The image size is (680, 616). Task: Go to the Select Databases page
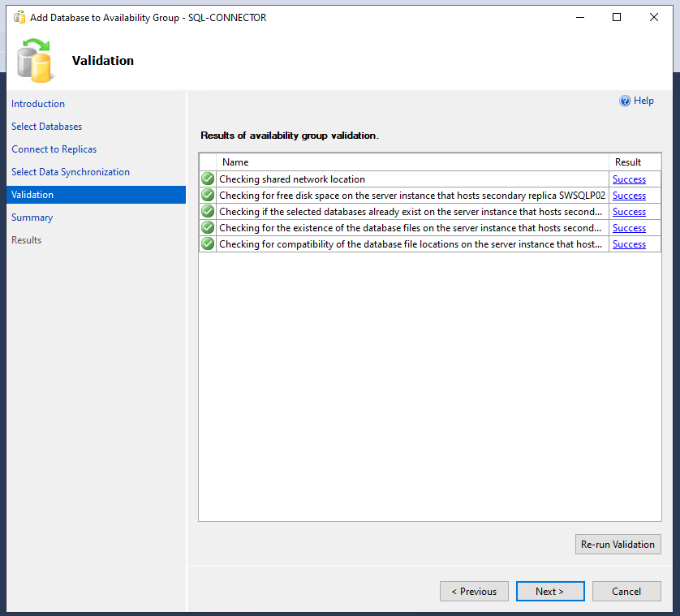coord(47,127)
